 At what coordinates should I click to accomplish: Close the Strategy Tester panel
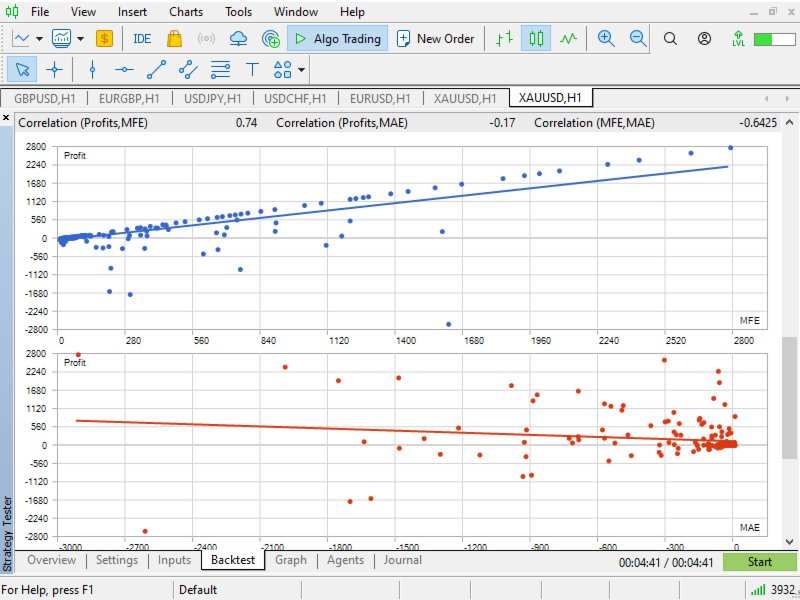point(6,118)
